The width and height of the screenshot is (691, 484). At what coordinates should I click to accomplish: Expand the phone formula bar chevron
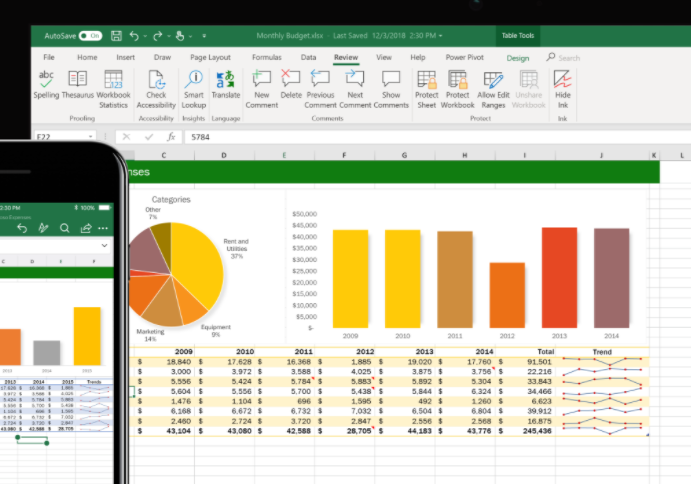(104, 246)
